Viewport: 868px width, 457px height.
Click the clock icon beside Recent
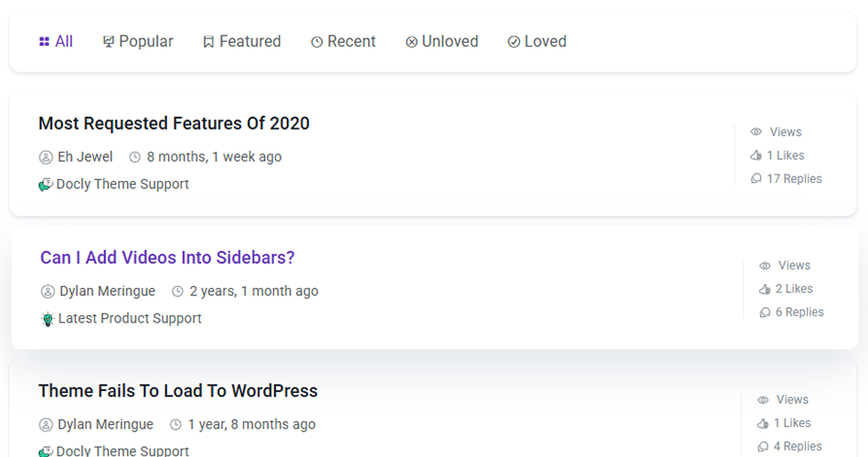pyautogui.click(x=317, y=42)
